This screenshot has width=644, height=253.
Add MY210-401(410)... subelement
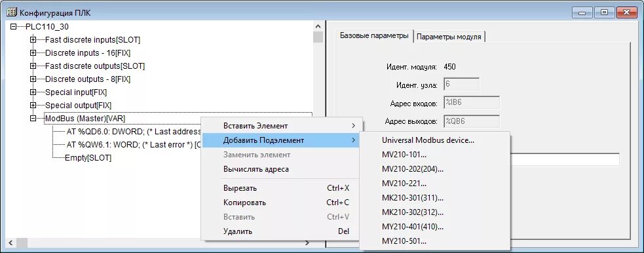(434, 227)
